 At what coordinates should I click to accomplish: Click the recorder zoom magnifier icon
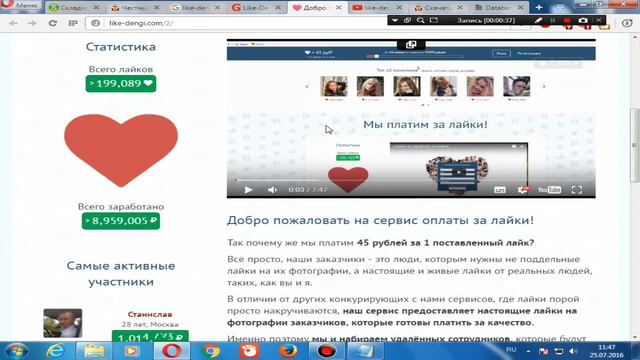point(420,20)
